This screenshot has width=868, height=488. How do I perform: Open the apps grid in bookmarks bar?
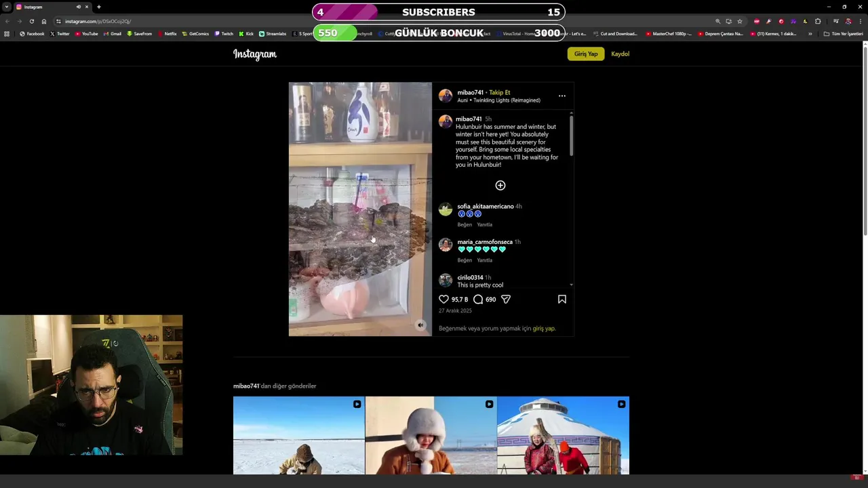coord(7,33)
